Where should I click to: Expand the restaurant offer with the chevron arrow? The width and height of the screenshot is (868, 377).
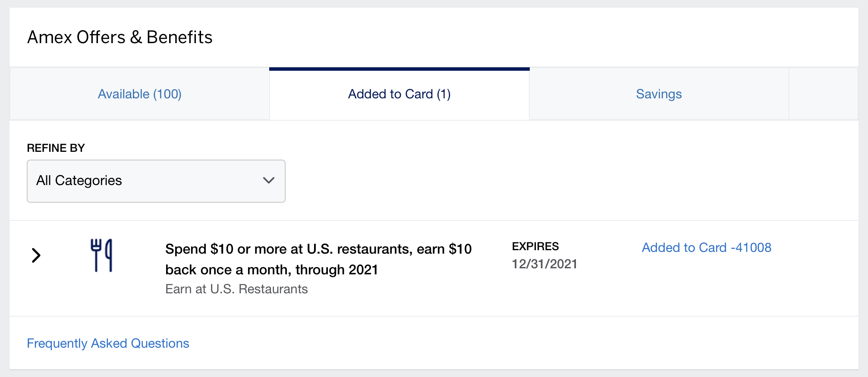tap(36, 255)
